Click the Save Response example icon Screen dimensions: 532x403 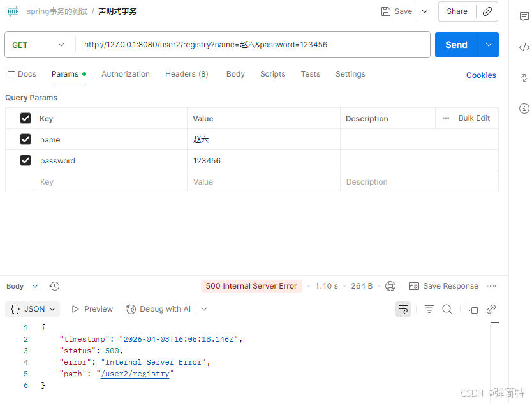tap(414, 286)
